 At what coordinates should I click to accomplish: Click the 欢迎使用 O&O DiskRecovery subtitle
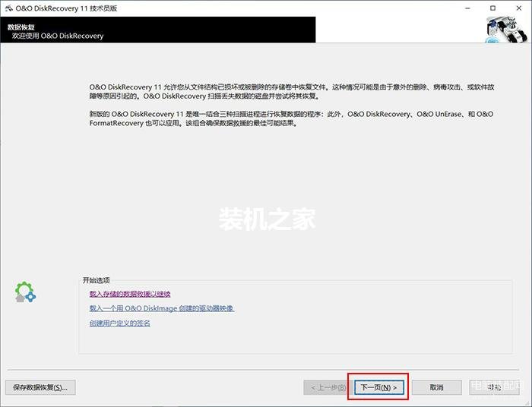point(58,36)
